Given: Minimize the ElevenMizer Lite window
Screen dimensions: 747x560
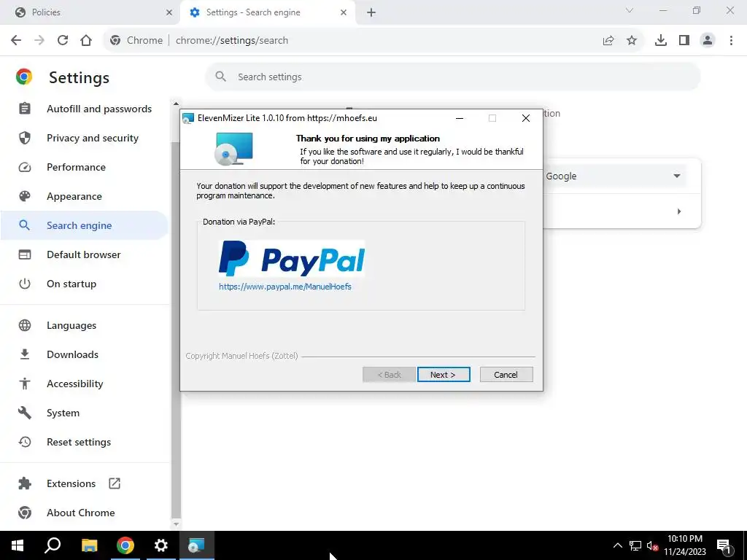Looking at the screenshot, I should (460, 118).
